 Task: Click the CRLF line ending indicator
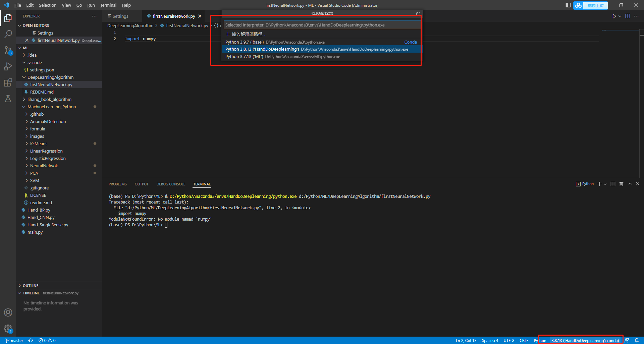[x=524, y=340]
